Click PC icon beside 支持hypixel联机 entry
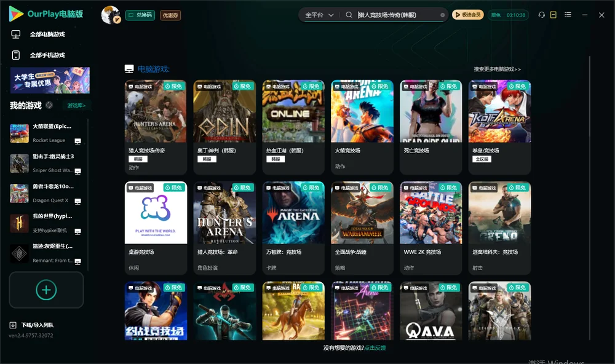The height and width of the screenshot is (364, 615). click(77, 231)
